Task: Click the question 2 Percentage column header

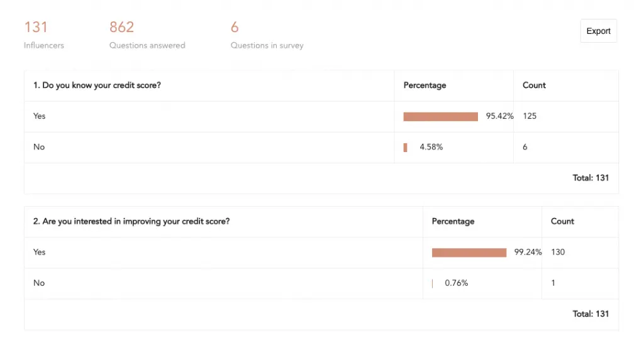Action: [x=453, y=222]
